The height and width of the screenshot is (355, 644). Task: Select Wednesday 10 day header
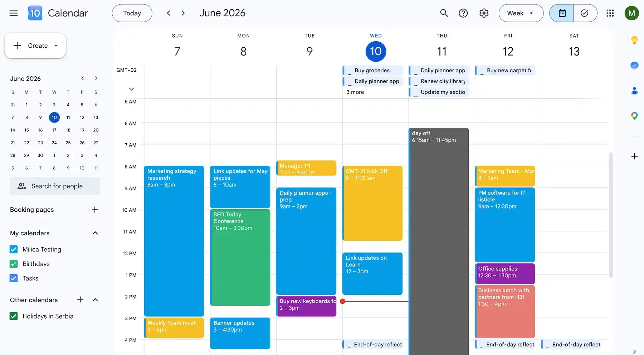point(376,52)
